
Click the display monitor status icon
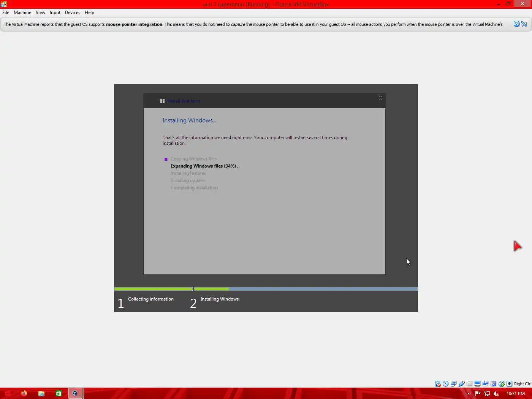[x=478, y=384]
